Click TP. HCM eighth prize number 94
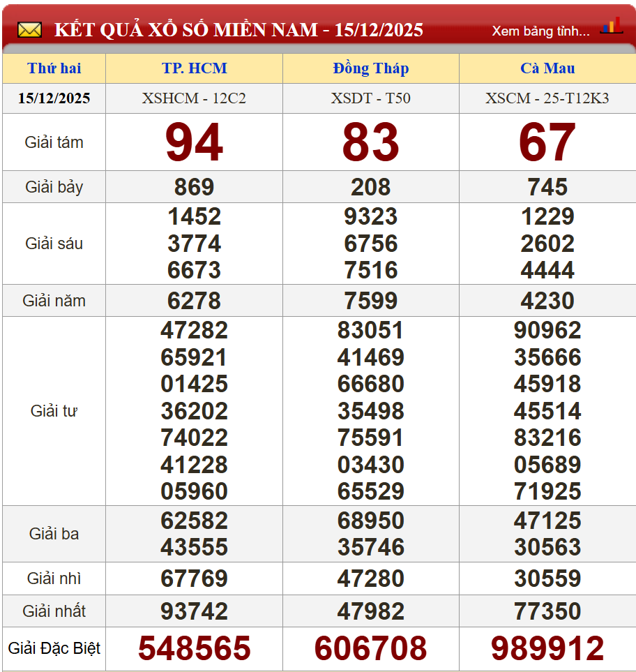 tap(194, 142)
